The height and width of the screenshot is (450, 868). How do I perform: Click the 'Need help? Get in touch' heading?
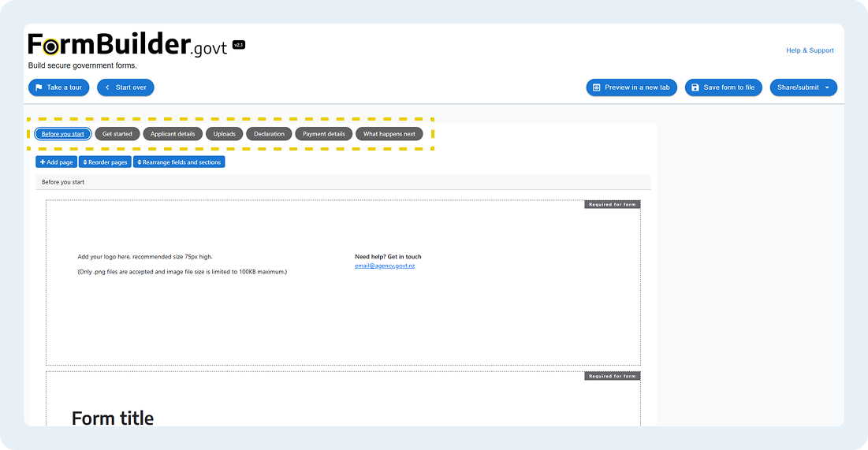[388, 257]
